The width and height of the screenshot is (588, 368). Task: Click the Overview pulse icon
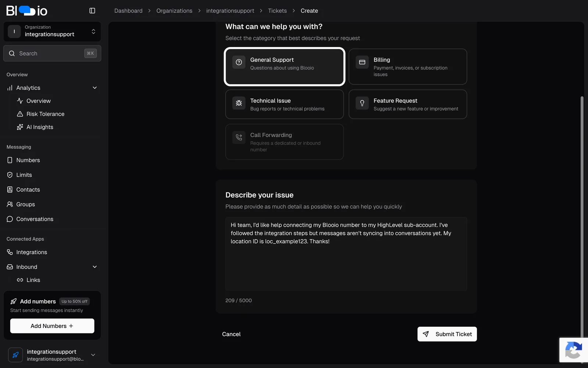click(20, 101)
